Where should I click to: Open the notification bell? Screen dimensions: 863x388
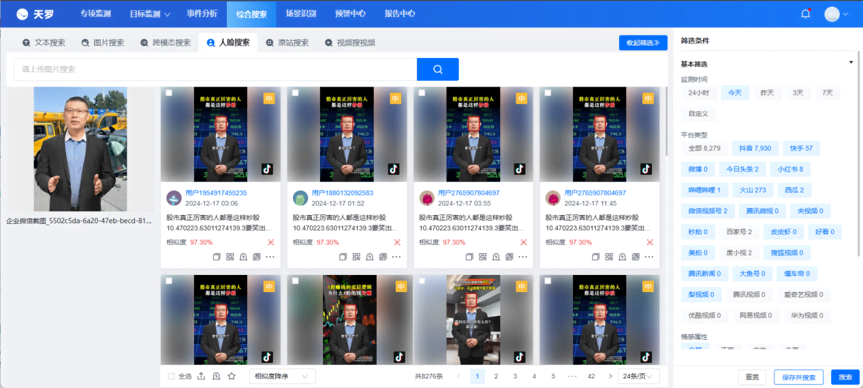tap(805, 14)
